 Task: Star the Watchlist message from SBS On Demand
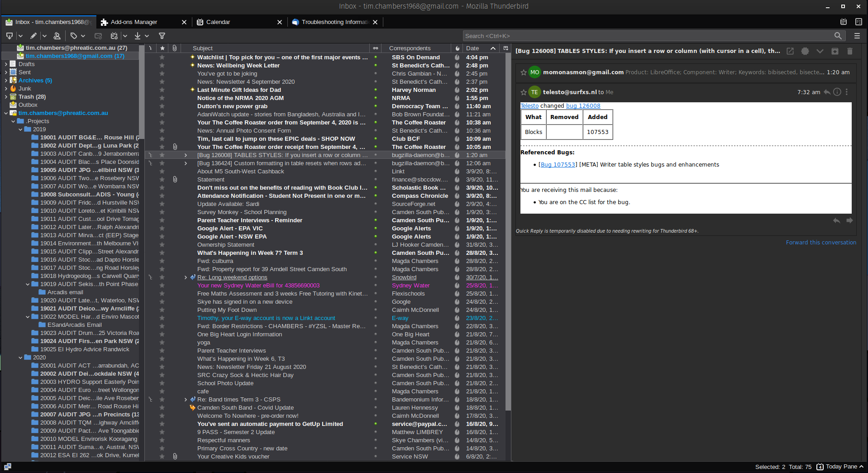(x=162, y=57)
